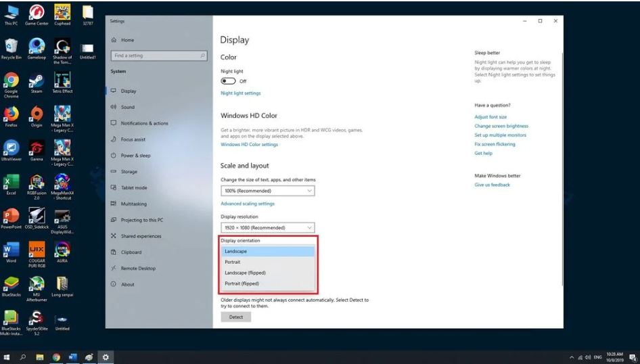This screenshot has width=640, height=364.
Task: Open the Recycle Bin desktop icon
Action: pyautogui.click(x=11, y=46)
